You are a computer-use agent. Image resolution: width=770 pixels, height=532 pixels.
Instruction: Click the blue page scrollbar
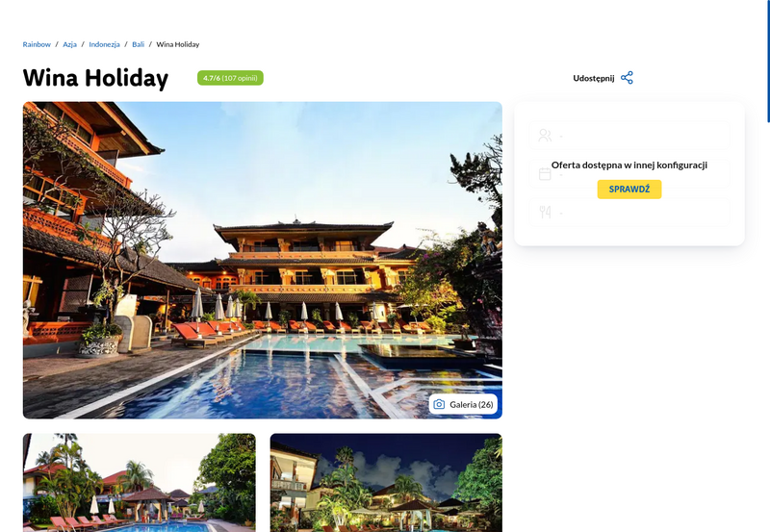pos(768,61)
